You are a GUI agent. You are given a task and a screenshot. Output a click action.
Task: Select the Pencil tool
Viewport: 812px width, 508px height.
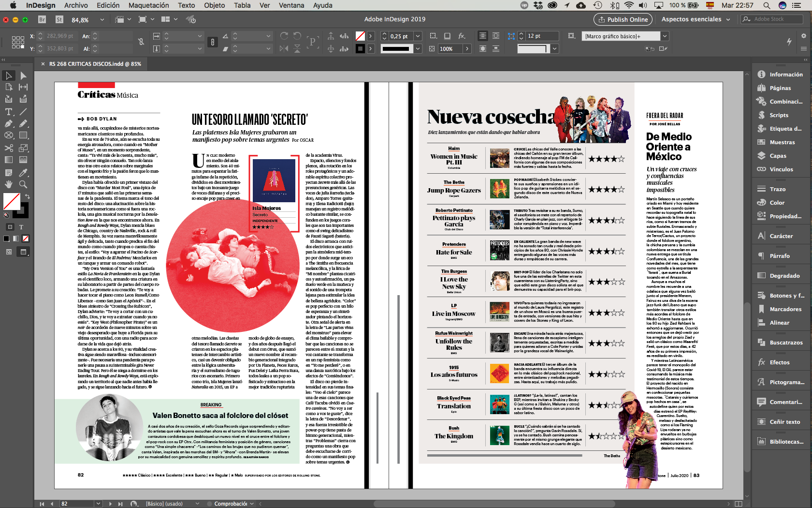tap(23, 123)
